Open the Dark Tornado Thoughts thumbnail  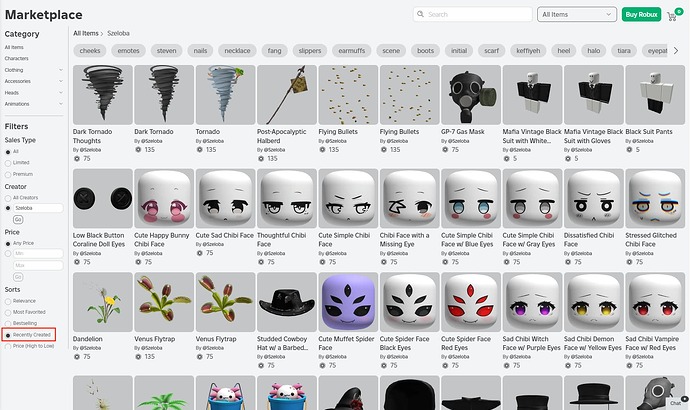pos(103,95)
